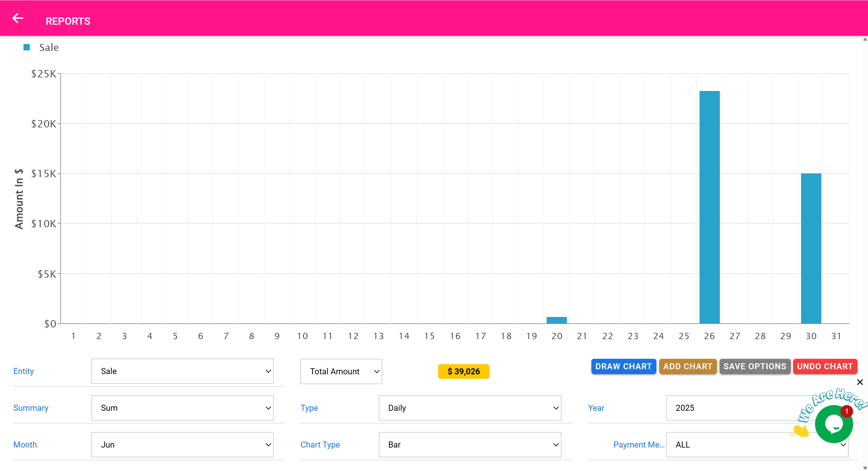Click the small bar for day 20

[557, 320]
